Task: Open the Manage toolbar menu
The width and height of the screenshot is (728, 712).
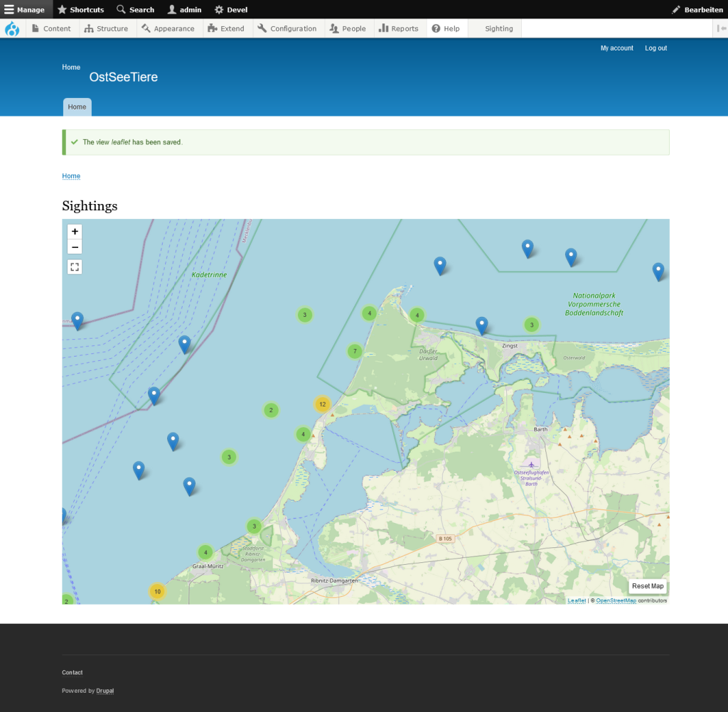Action: [x=25, y=9]
